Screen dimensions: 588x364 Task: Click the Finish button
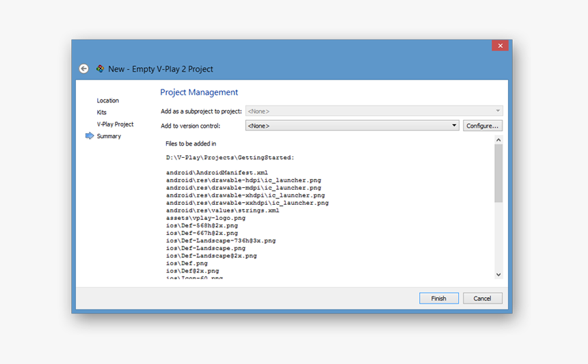[439, 298]
